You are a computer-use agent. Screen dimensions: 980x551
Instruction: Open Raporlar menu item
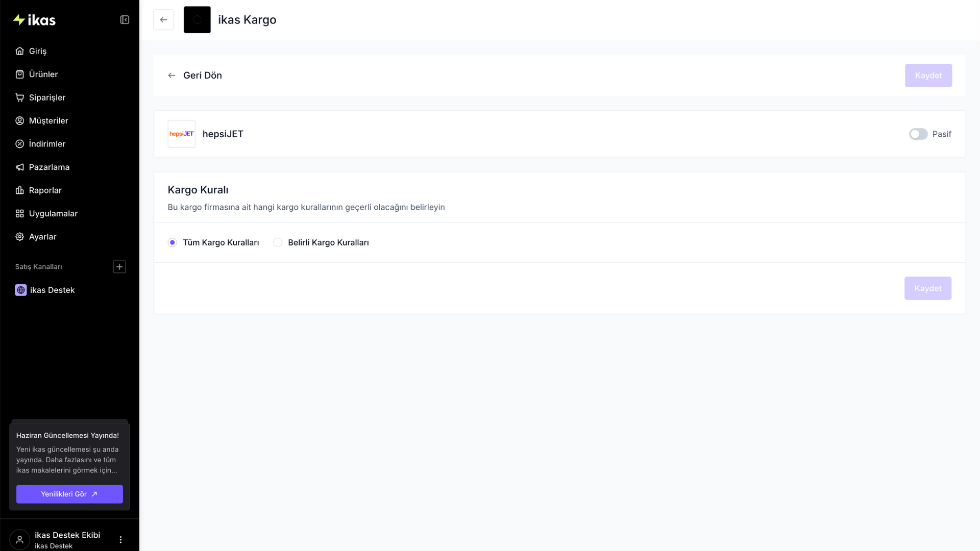tap(45, 190)
